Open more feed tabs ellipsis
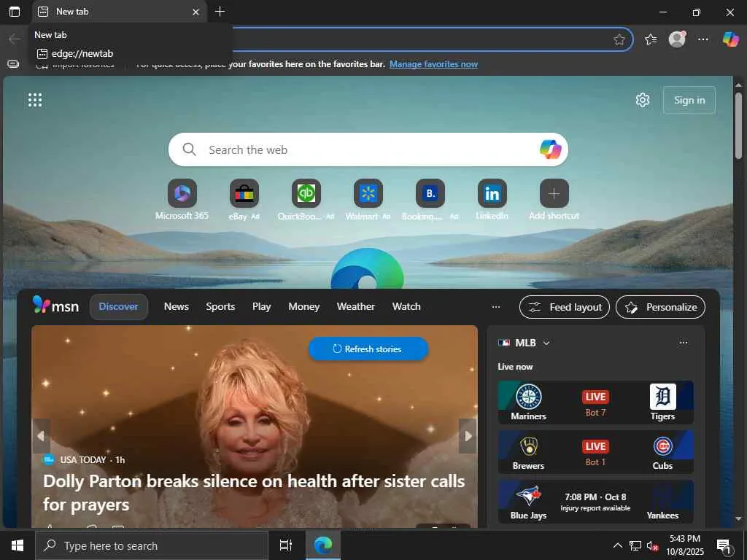Image resolution: width=747 pixels, height=560 pixels. pos(496,307)
